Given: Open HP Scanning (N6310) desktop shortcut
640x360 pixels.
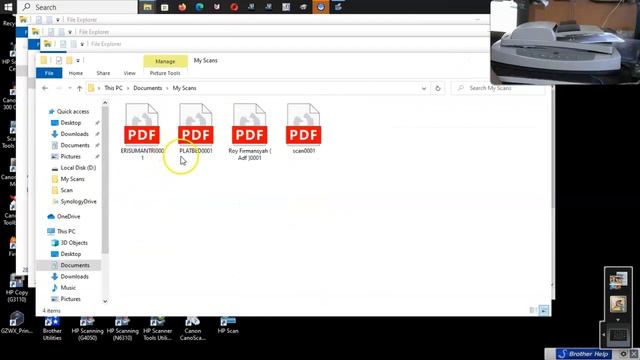Looking at the screenshot, I should 122,329.
